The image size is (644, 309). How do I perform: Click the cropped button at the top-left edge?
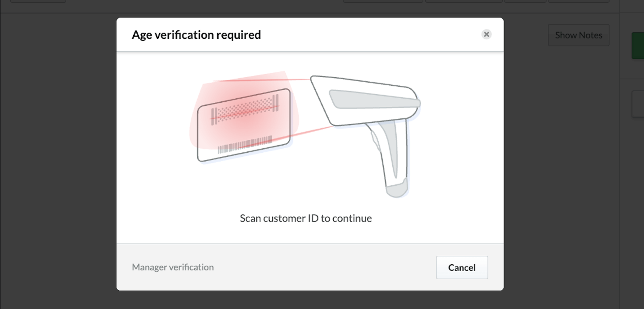(38, 1)
